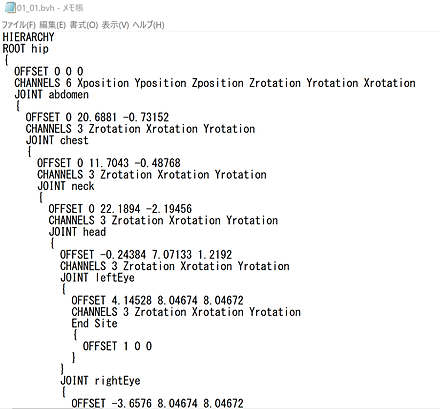The width and height of the screenshot is (440, 409).
Task: Place cursor on the HIERARCHY line
Action: [28, 37]
